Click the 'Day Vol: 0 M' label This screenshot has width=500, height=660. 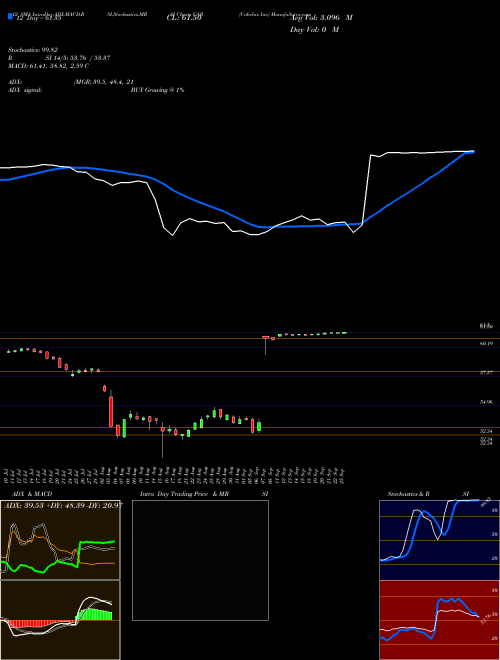point(314,30)
